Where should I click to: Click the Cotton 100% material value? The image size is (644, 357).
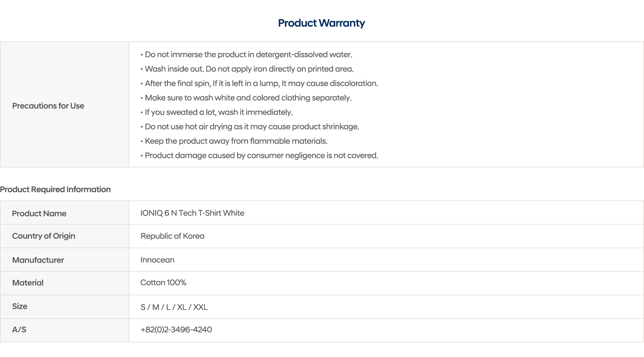pos(163,282)
